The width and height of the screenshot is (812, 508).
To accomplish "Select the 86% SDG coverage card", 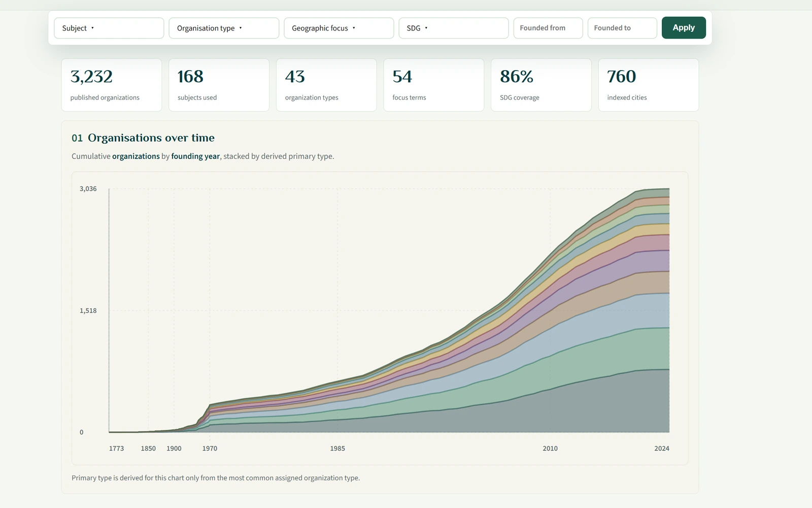I will (541, 85).
